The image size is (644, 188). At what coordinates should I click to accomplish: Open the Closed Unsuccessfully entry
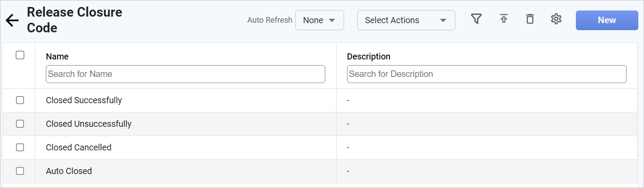(89, 124)
